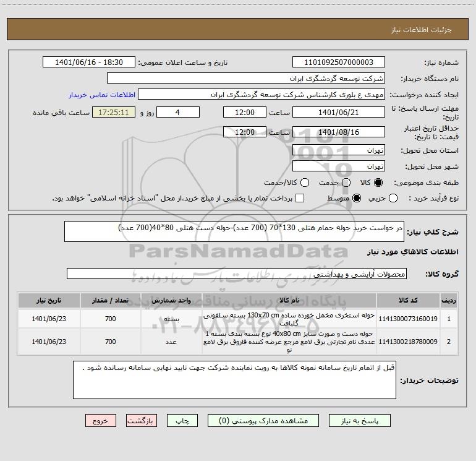Screen dimensions: 476x461
Task: Click the واحد شمارش column header
Action: pos(171,301)
